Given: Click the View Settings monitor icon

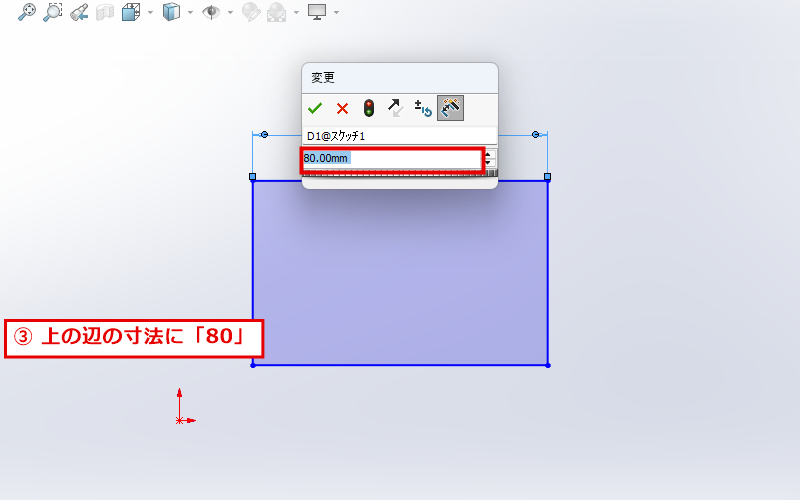Looking at the screenshot, I should point(317,12).
